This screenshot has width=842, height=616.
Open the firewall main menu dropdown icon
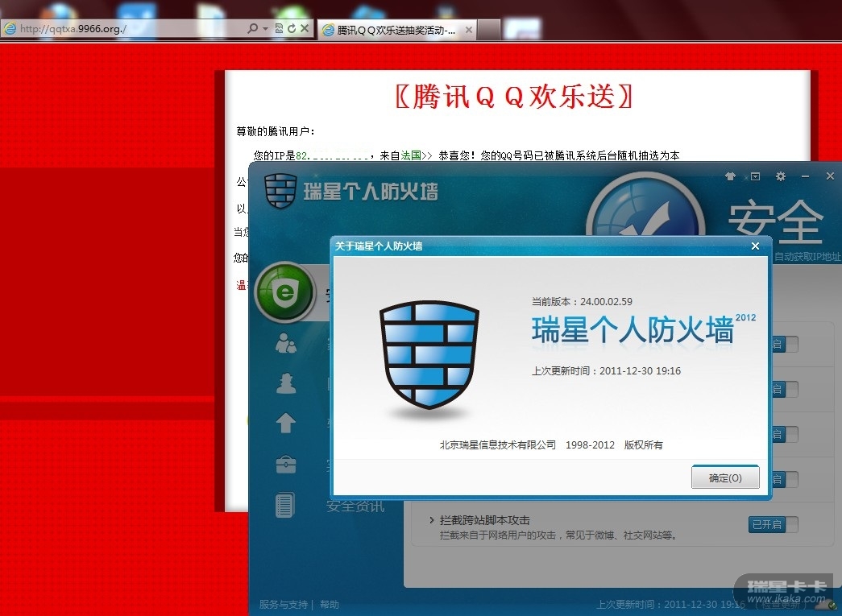(x=755, y=176)
